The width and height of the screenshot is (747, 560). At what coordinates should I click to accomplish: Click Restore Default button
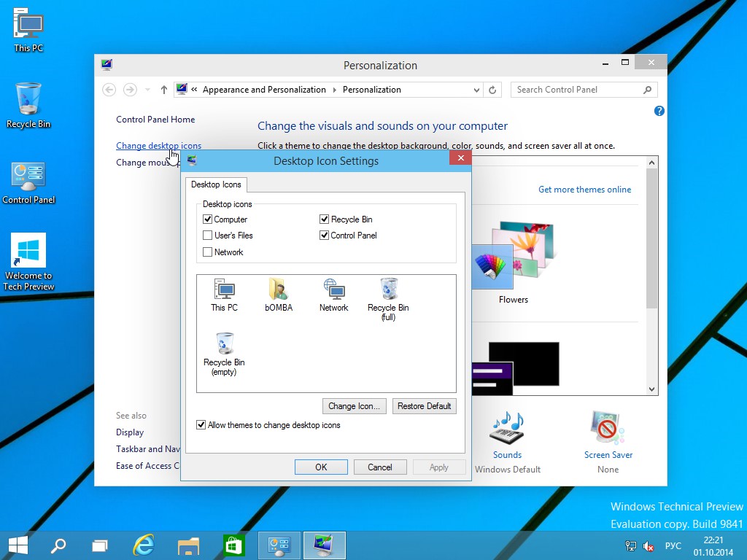tap(424, 406)
